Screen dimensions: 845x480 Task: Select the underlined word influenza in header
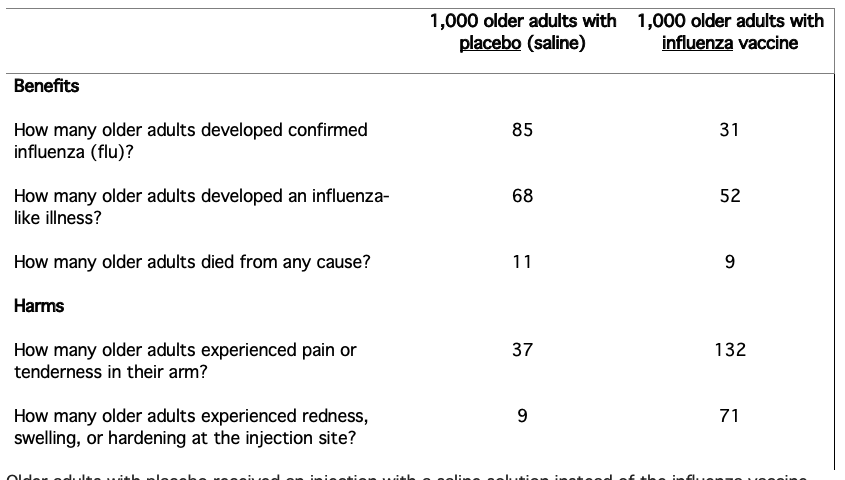(697, 43)
